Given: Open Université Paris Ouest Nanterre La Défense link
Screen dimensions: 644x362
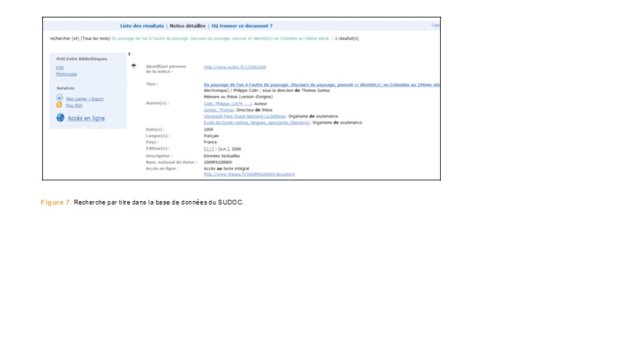Looking at the screenshot, I should pos(245,116).
